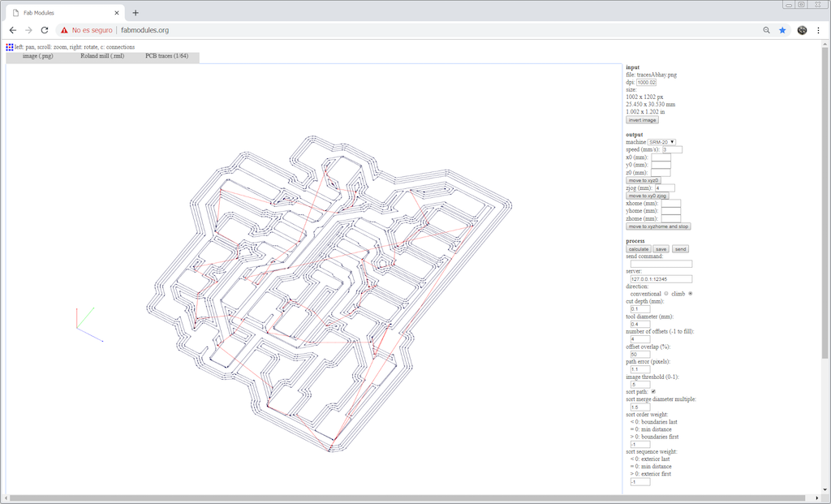Edit the offset overlap (%) field
831x504 pixels.
(x=640, y=354)
